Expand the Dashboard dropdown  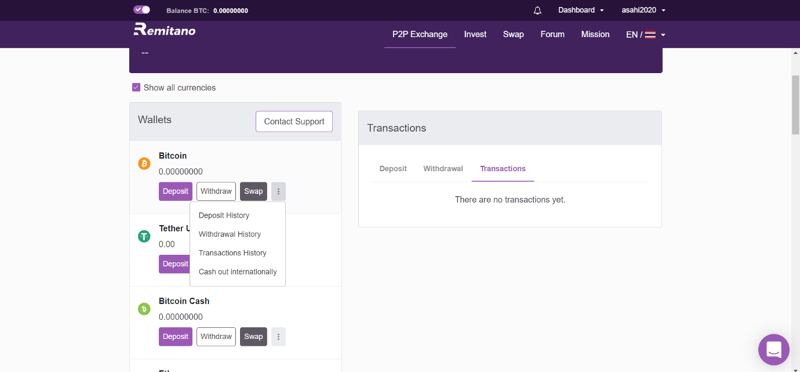click(581, 10)
